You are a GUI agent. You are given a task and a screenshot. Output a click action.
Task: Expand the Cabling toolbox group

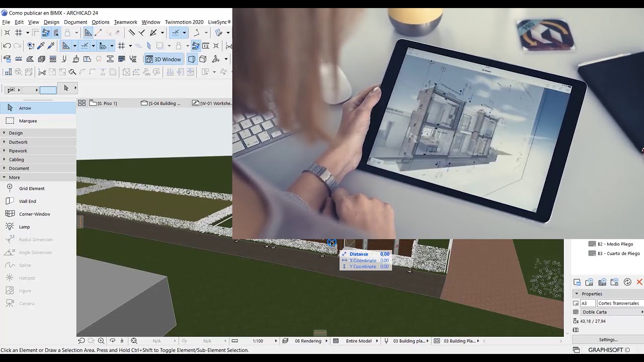38,159
